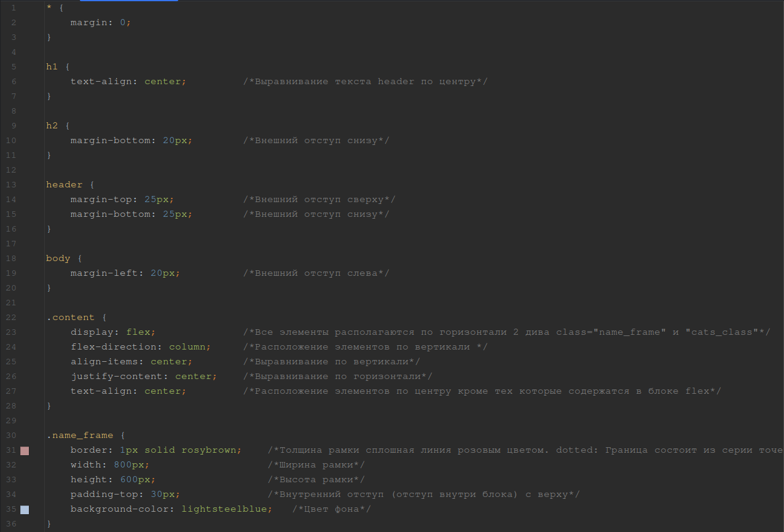The height and width of the screenshot is (532, 784).
Task: Click the h1 selector
Action: (x=52, y=67)
